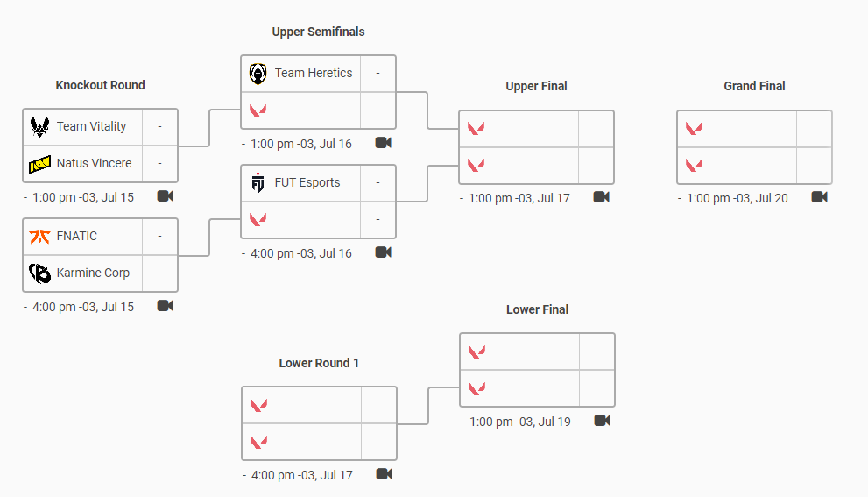Open video for Lower Round 1 match

384,474
